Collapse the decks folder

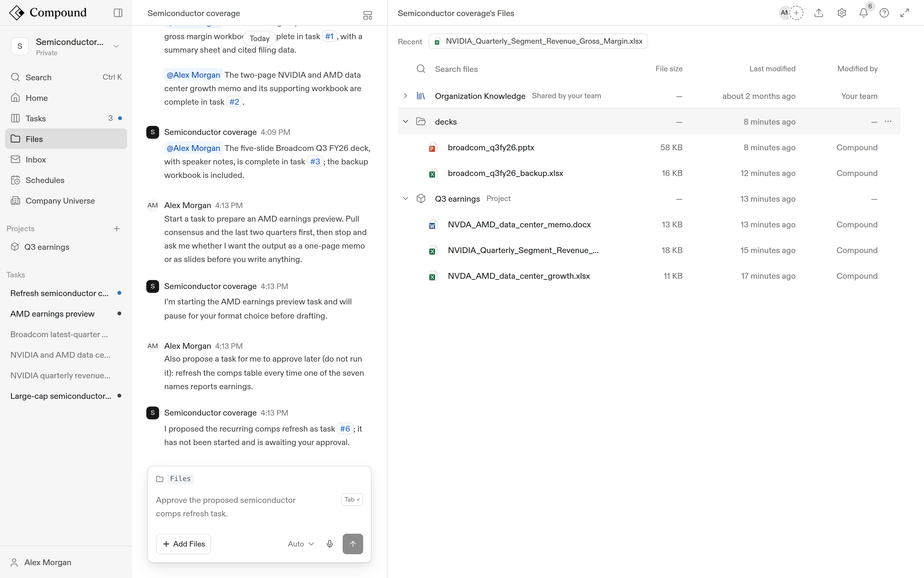tap(406, 122)
